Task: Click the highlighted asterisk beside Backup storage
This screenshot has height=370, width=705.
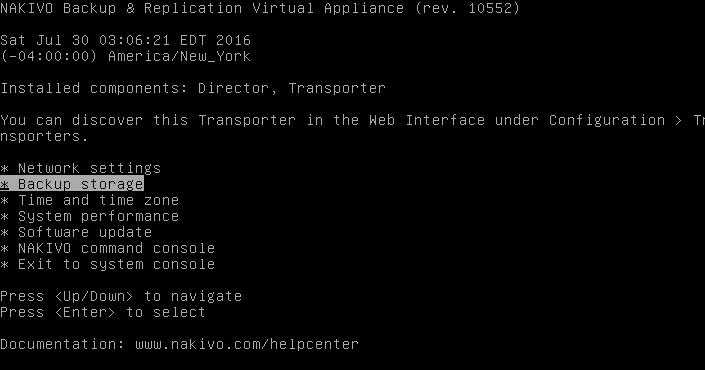Action: 4,185
